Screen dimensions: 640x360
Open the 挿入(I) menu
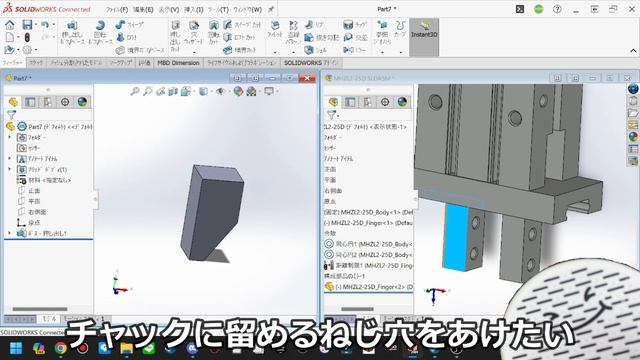193,9
